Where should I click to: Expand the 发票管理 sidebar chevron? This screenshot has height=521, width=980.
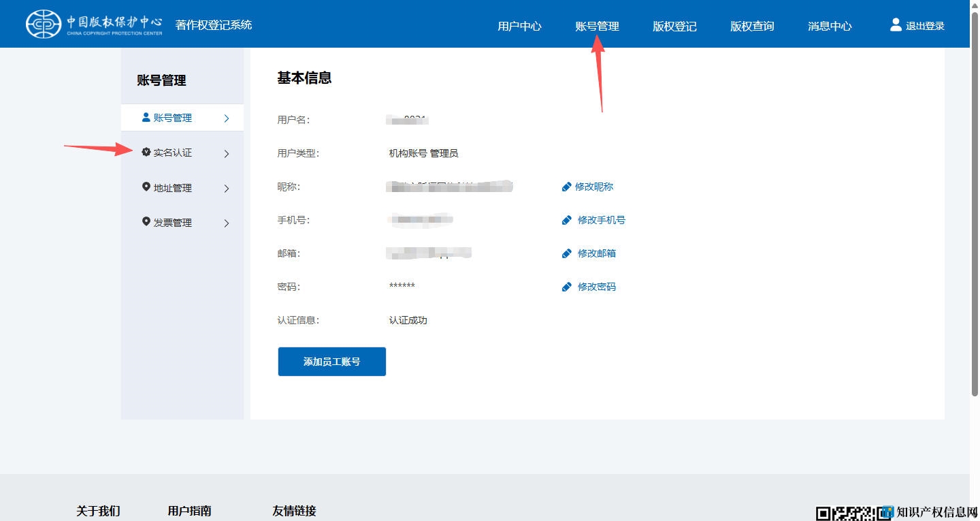227,223
